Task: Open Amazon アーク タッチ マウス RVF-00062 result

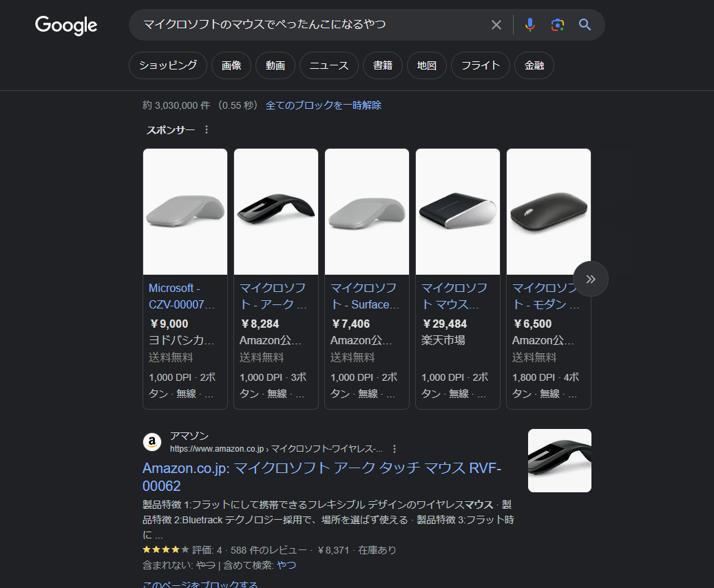Action: pos(322,477)
